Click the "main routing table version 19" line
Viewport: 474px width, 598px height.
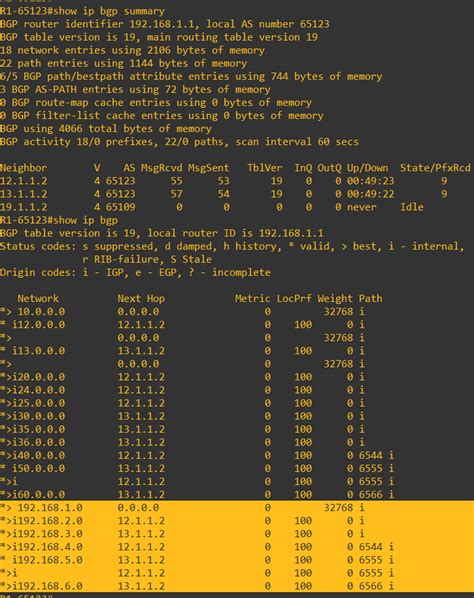click(159, 37)
